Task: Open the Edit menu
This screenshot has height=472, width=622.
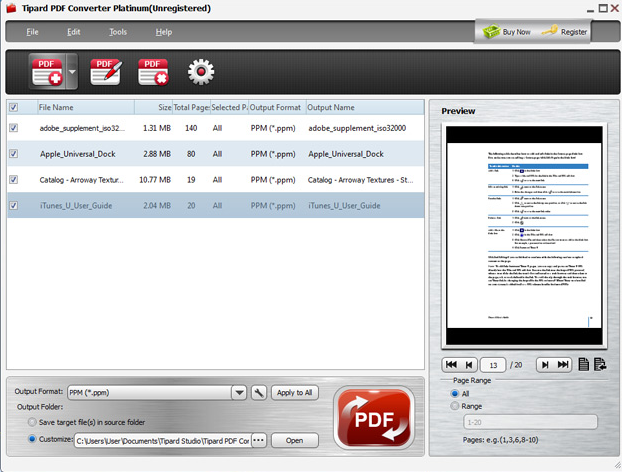Action: coord(74,32)
